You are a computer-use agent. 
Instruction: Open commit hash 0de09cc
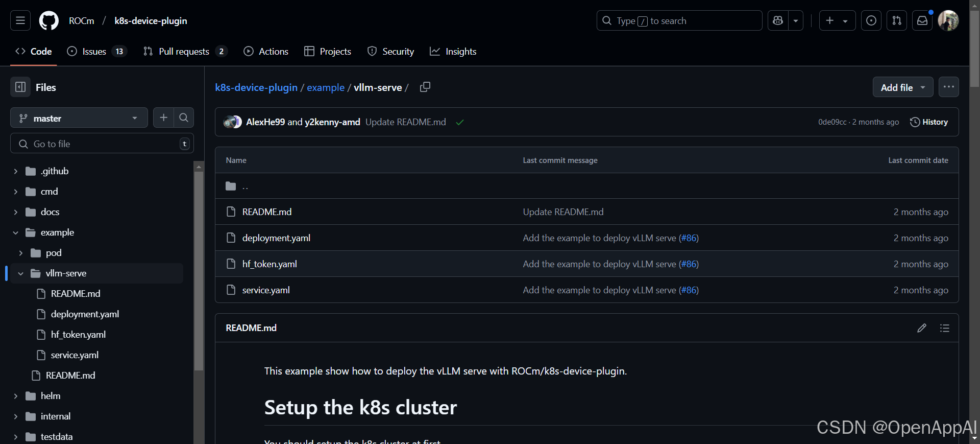coord(832,122)
